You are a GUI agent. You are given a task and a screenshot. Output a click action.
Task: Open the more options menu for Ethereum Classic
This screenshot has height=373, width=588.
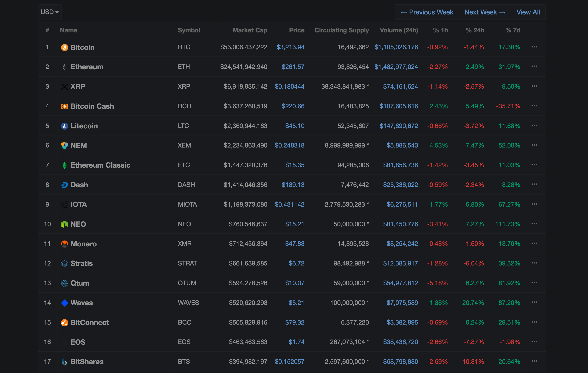tap(534, 165)
